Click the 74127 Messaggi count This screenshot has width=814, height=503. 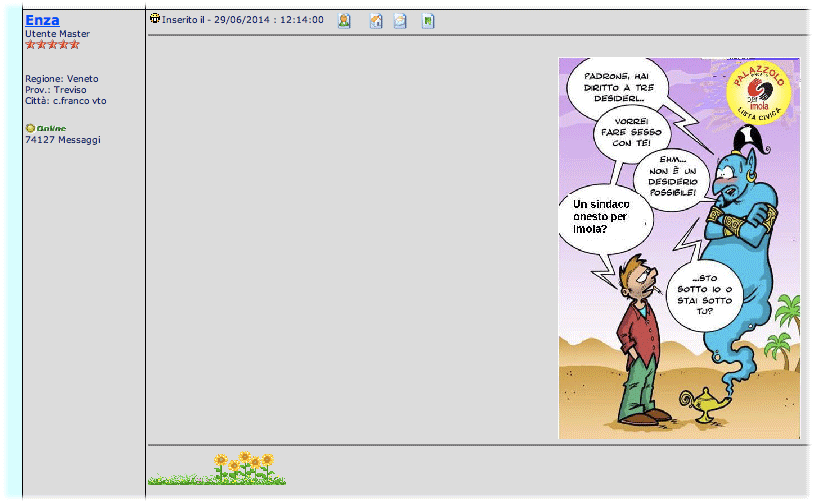coord(63,140)
